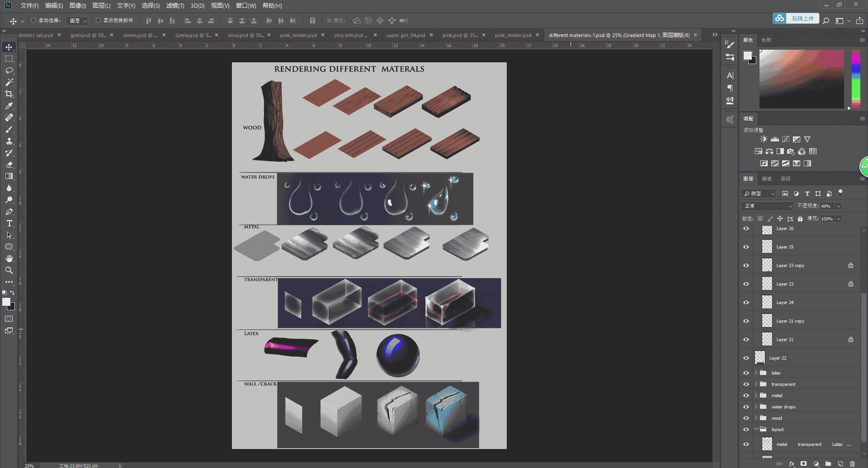Pick a hue on the color slider
Image resolution: width=868 pixels, height=468 pixels.
click(x=856, y=79)
